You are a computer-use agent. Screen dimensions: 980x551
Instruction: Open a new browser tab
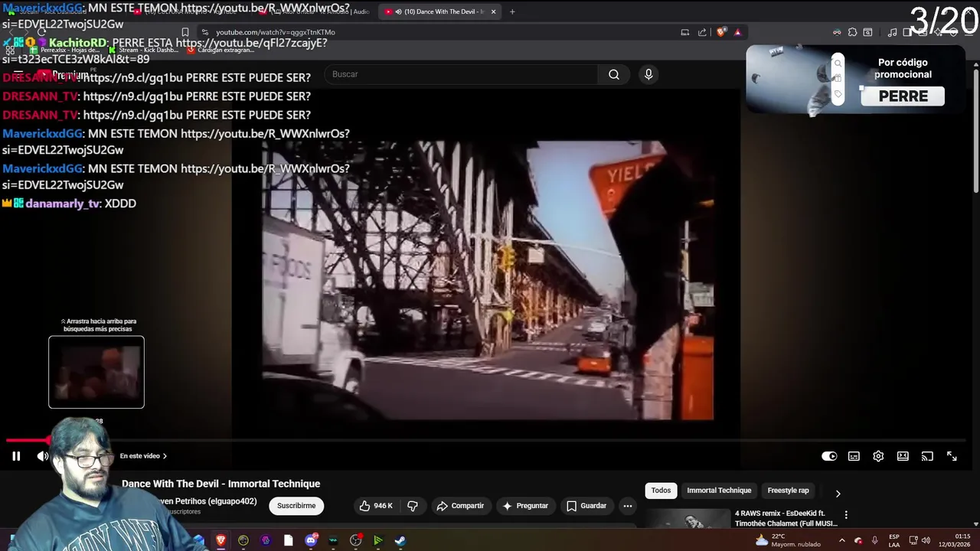pos(512,11)
